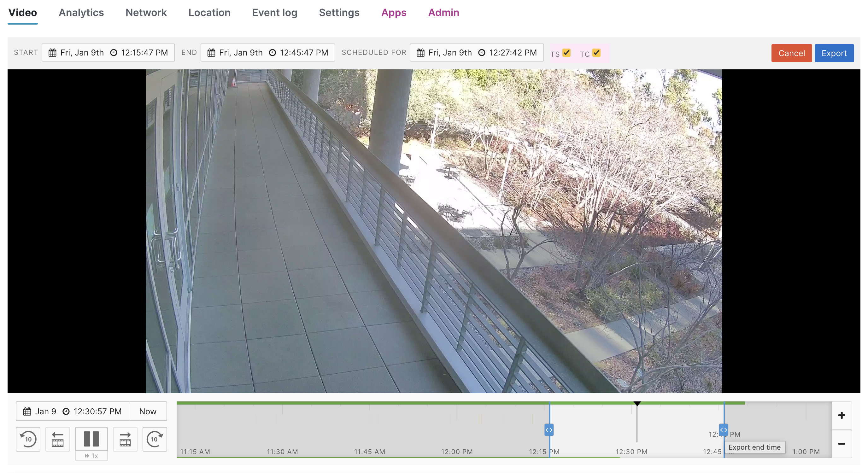Image resolution: width=868 pixels, height=473 pixels.
Task: Click the plus icon to zoom the timeline
Action: coord(842,415)
